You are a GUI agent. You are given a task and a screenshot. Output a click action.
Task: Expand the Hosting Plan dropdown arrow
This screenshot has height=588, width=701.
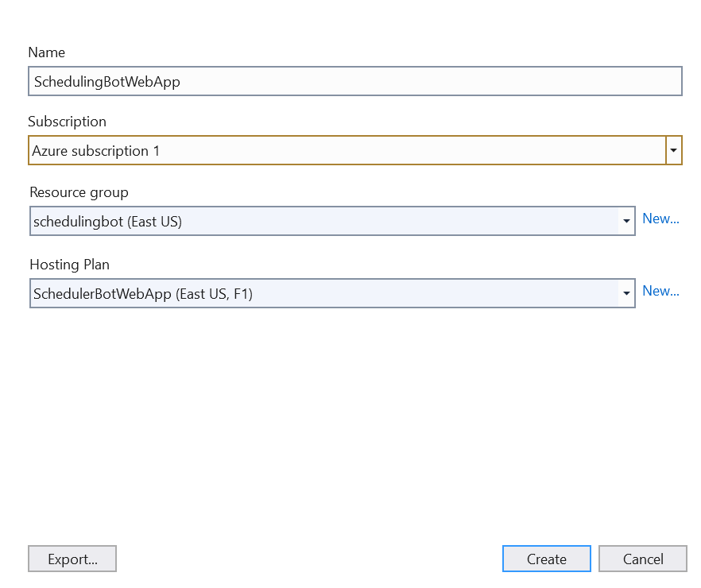click(627, 294)
